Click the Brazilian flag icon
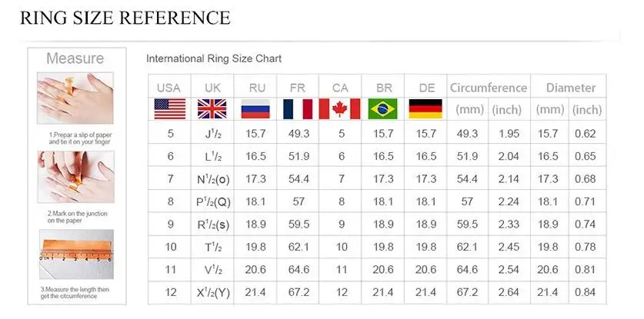The image size is (644, 319). pos(383,109)
